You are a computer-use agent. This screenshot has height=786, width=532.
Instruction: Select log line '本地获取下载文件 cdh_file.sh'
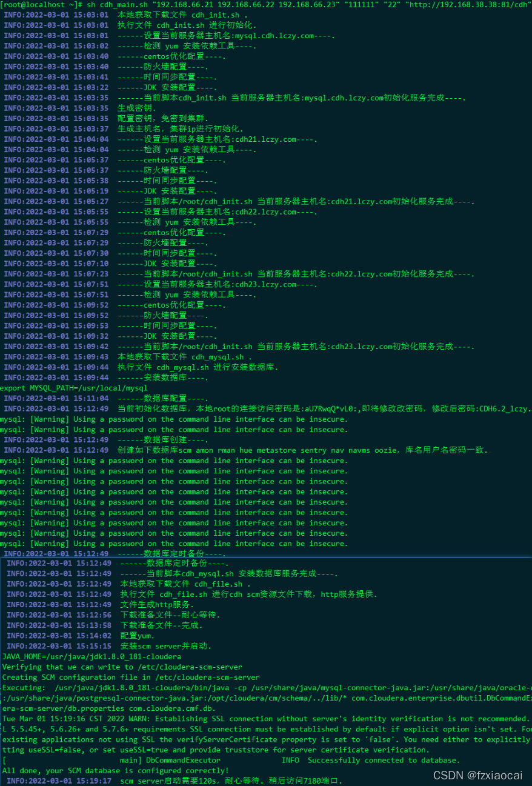click(x=127, y=584)
